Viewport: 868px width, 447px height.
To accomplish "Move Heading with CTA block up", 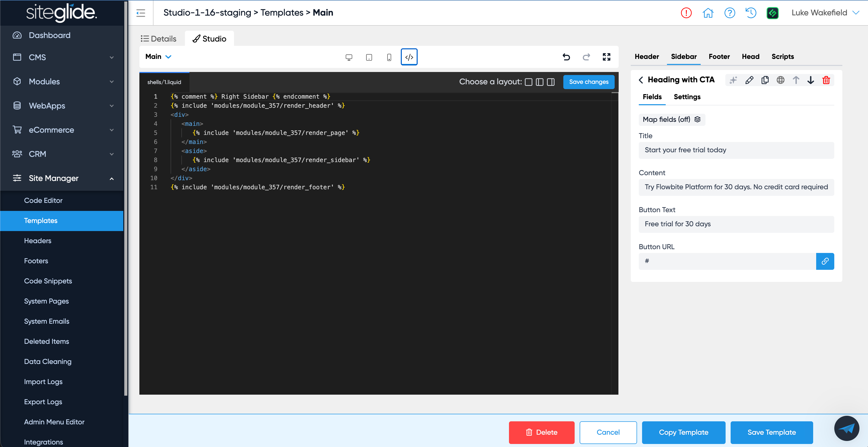I will pyautogui.click(x=796, y=80).
